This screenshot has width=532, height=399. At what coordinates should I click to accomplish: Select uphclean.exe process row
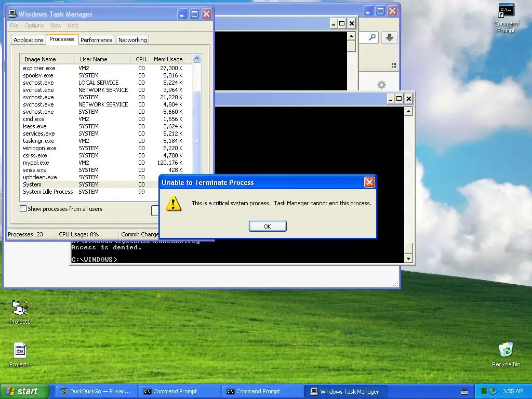[89, 177]
